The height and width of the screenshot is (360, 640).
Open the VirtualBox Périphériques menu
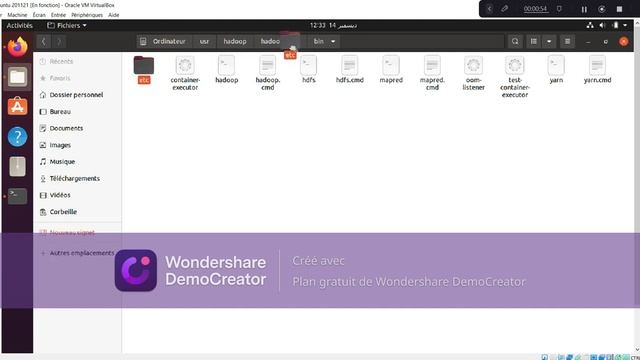(x=87, y=15)
